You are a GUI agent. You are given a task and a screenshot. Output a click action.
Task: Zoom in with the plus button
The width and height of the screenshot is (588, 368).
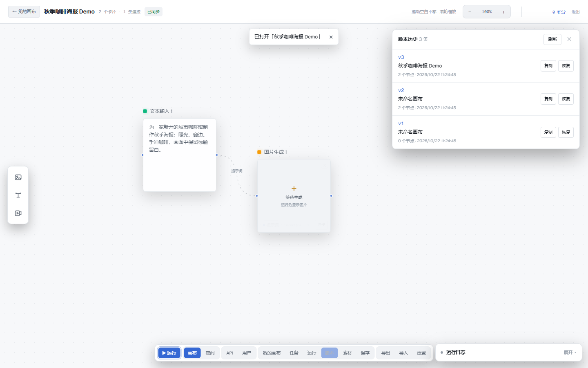[x=503, y=12]
